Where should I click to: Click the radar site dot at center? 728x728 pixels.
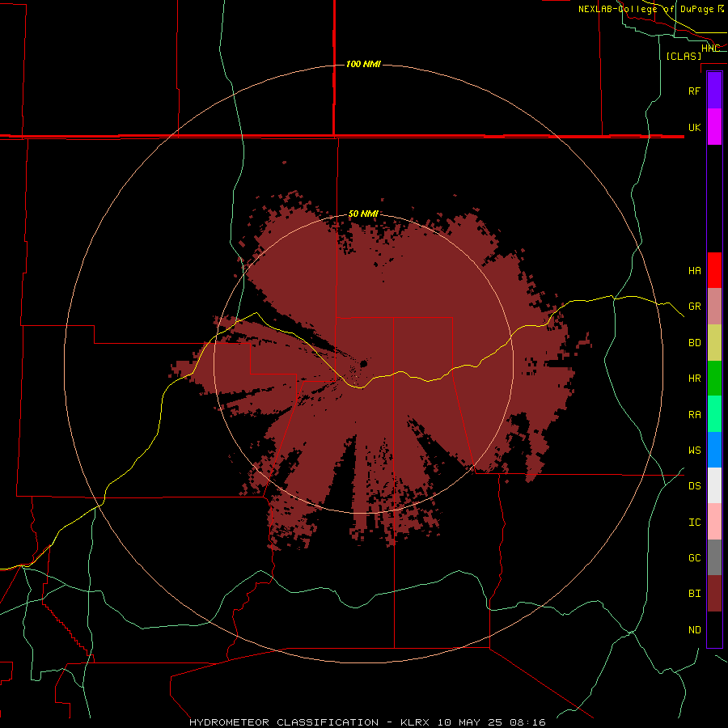[364, 363]
